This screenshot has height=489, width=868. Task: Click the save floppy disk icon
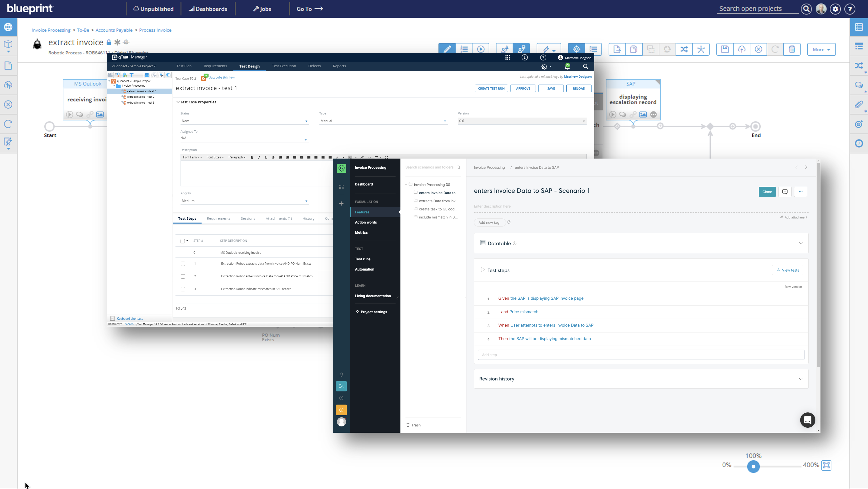725,49
